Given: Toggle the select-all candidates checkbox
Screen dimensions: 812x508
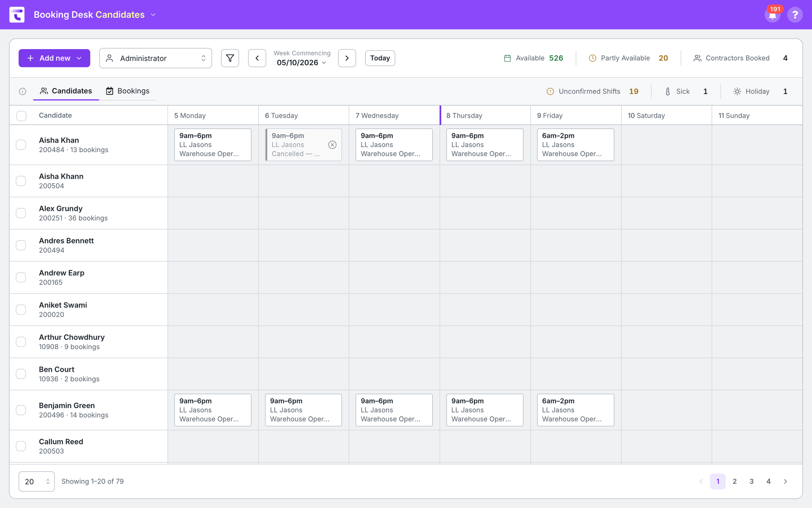Looking at the screenshot, I should pyautogui.click(x=21, y=116).
